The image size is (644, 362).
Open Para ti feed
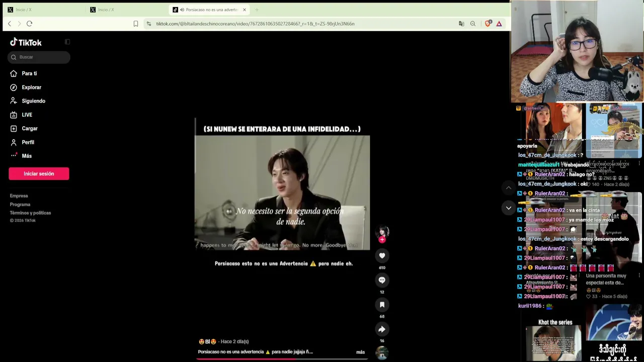click(x=29, y=73)
